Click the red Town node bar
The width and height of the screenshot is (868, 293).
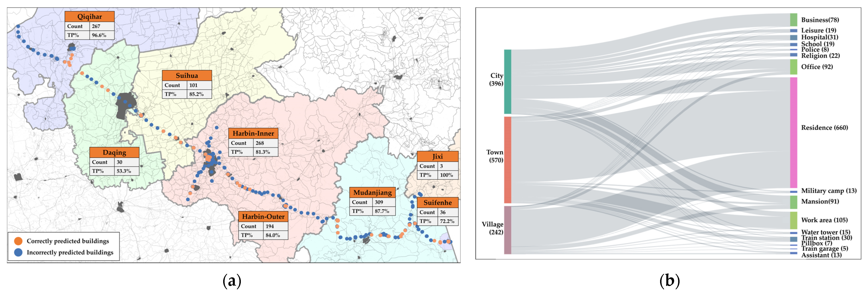[x=508, y=160]
